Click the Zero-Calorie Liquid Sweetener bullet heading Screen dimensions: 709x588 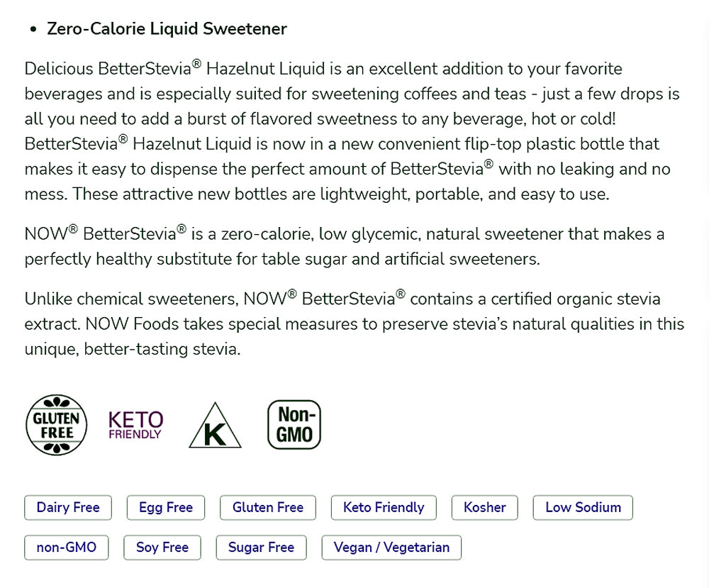point(167,29)
